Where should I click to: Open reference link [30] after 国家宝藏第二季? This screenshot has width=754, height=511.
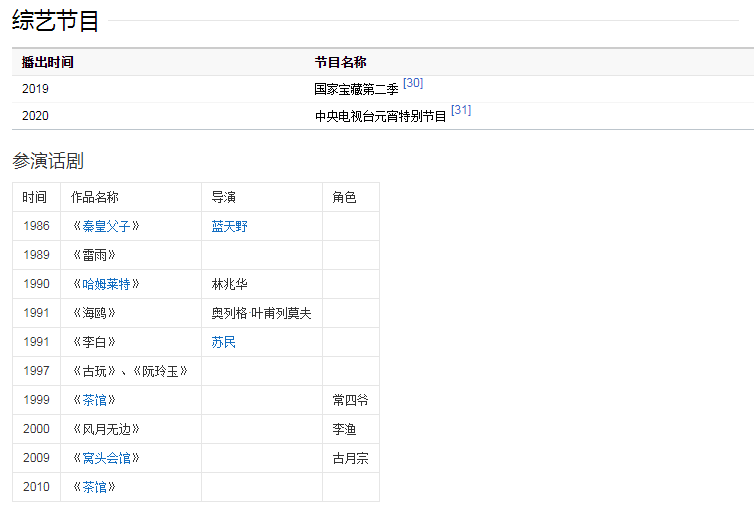tap(413, 83)
